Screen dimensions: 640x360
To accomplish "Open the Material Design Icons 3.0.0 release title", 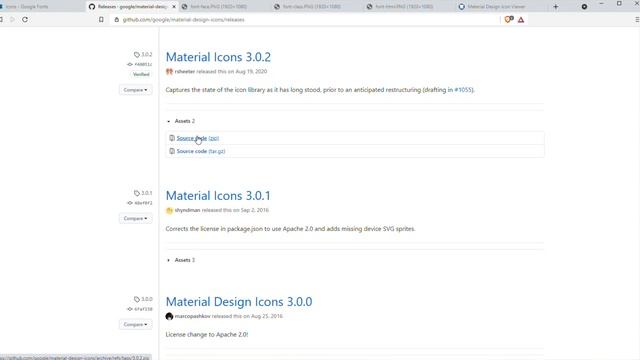I will click(x=239, y=302).
